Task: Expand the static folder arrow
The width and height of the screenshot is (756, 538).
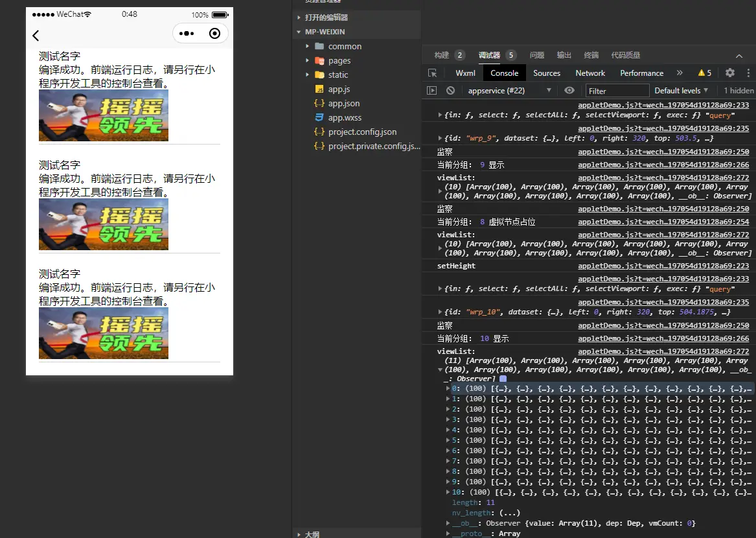Action: 307,75
